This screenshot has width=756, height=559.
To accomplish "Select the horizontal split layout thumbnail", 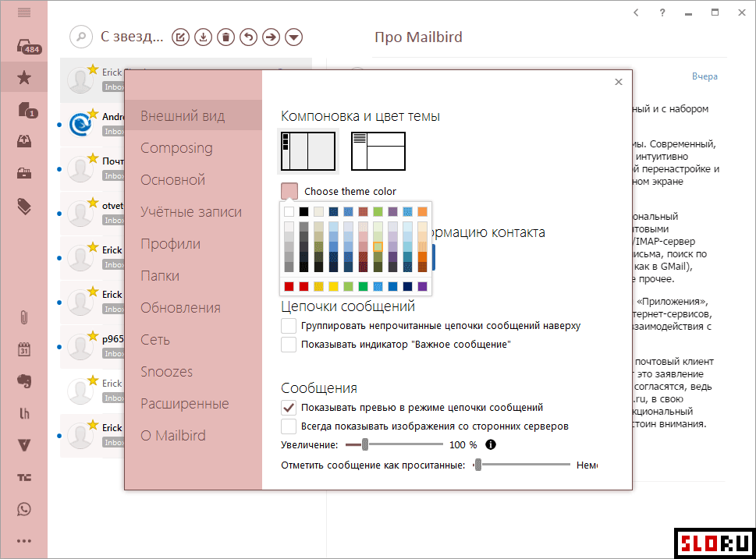I will [x=378, y=151].
